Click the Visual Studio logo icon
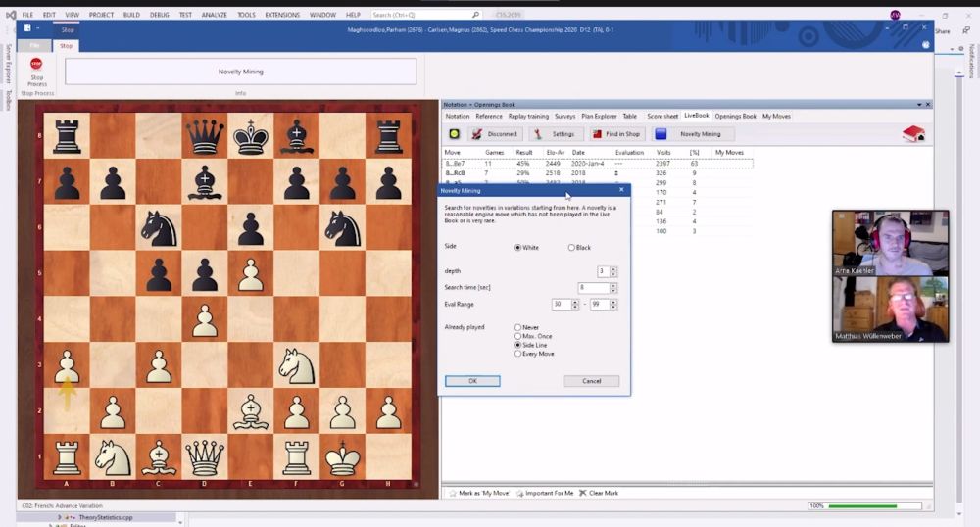 (x=9, y=15)
